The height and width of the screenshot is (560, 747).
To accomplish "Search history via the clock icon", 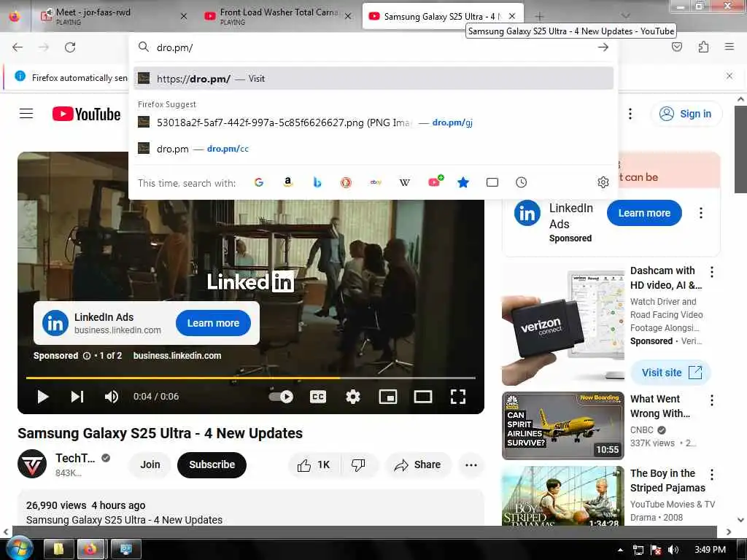I will coord(521,182).
